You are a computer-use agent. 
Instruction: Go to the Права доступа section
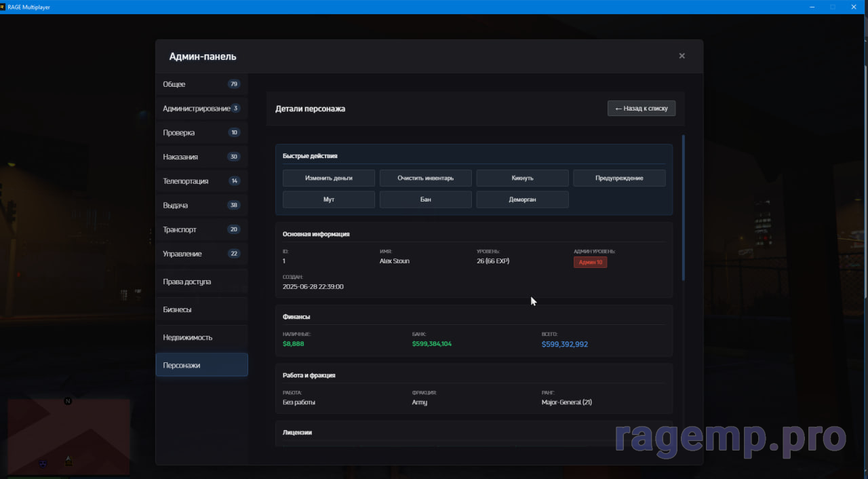click(201, 282)
